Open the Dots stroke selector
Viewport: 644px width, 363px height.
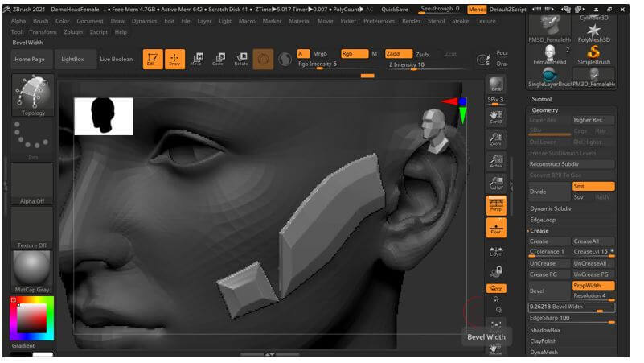coord(32,142)
